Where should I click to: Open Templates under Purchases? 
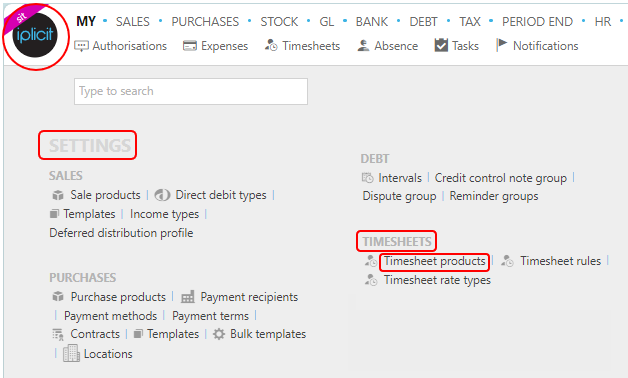click(173, 334)
